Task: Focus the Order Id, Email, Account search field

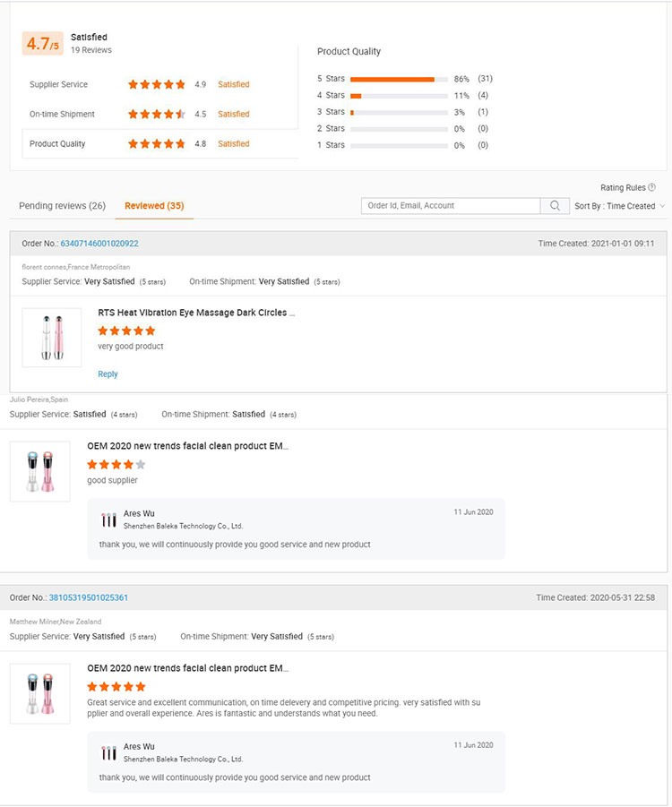Action: click(x=451, y=206)
